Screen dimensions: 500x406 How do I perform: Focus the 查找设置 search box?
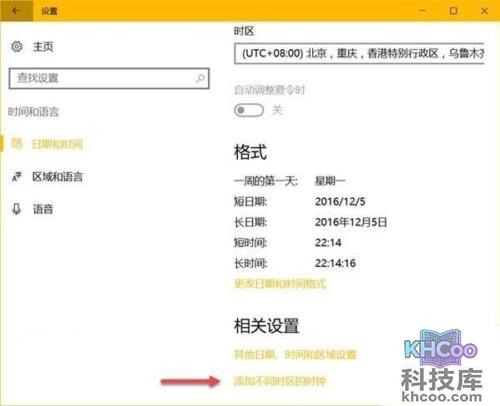[x=109, y=78]
